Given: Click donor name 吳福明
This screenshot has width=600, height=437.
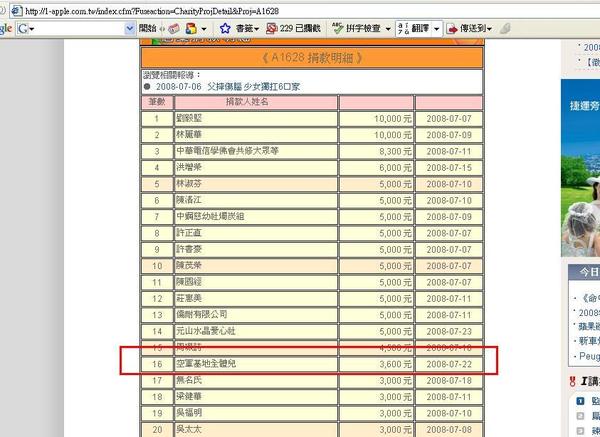Looking at the screenshot, I should tap(189, 413).
